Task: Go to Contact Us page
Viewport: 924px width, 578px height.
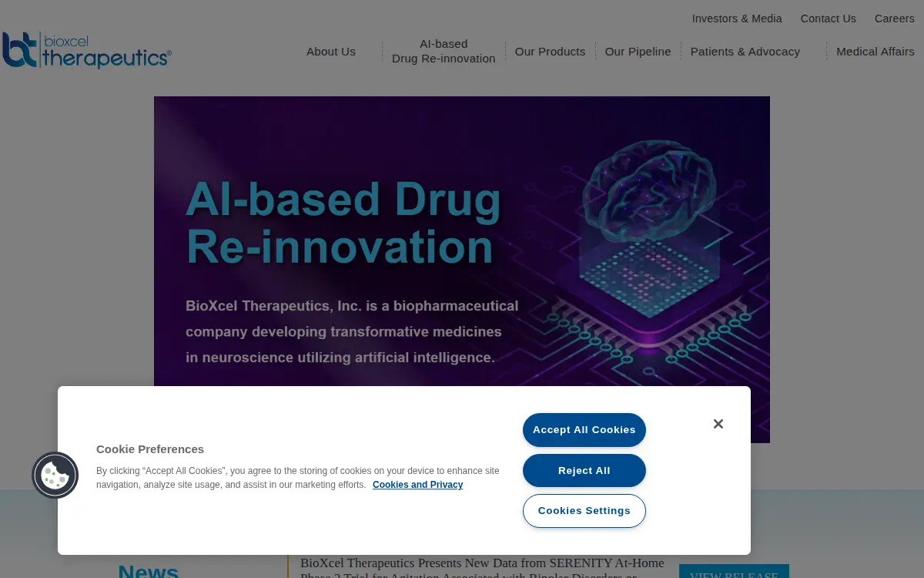Action: pyautogui.click(x=828, y=18)
